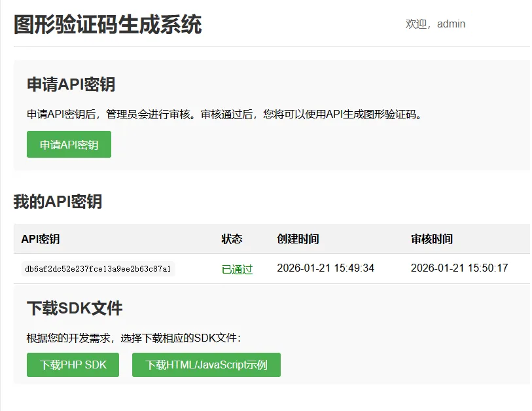Click creation timestamp 2026-01-21 15:49:34
This screenshot has height=411, width=532.
click(325, 268)
